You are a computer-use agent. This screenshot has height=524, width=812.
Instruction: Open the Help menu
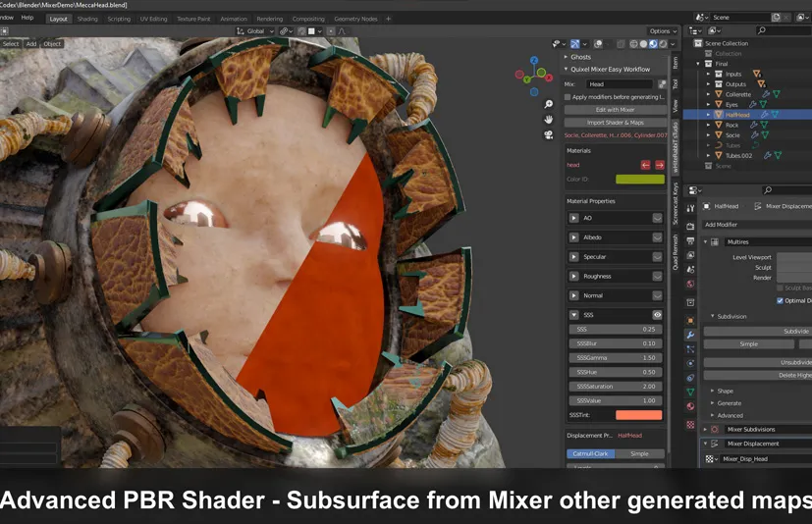27,18
